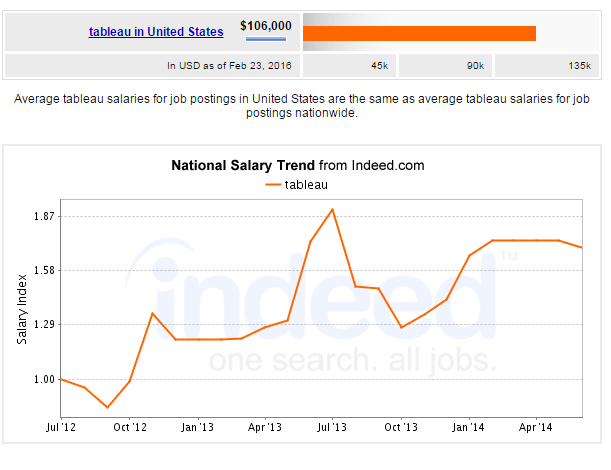This screenshot has height=470, width=611.
Task: Click the Jan '13 x-axis label
Action: [197, 427]
